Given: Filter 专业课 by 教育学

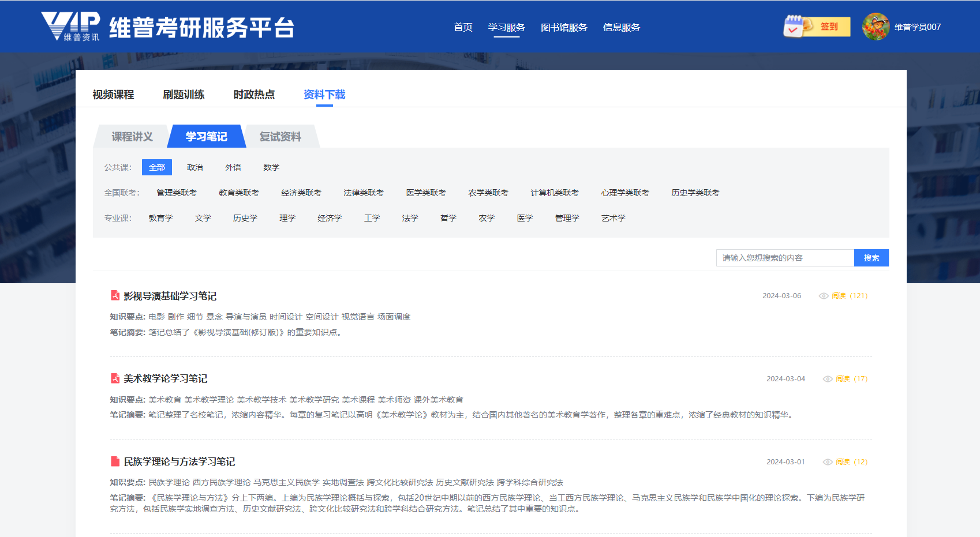Looking at the screenshot, I should tap(160, 218).
